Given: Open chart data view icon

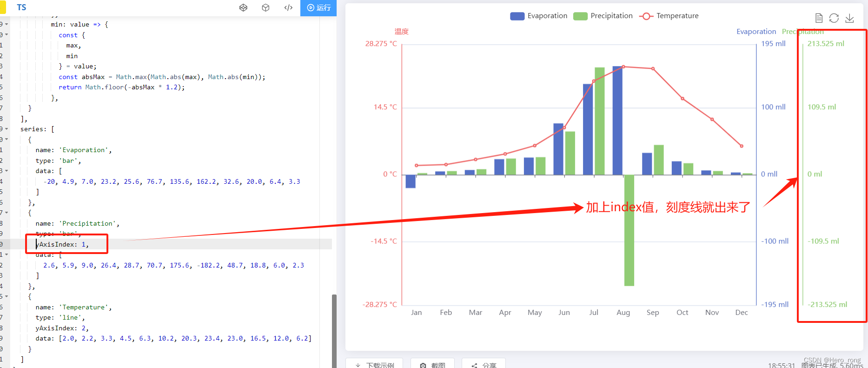Looking at the screenshot, I should coord(819,18).
